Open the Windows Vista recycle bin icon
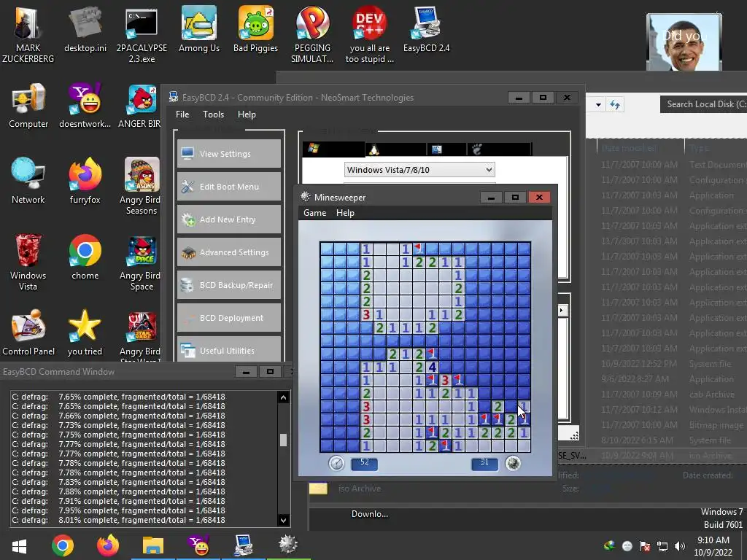 click(28, 262)
